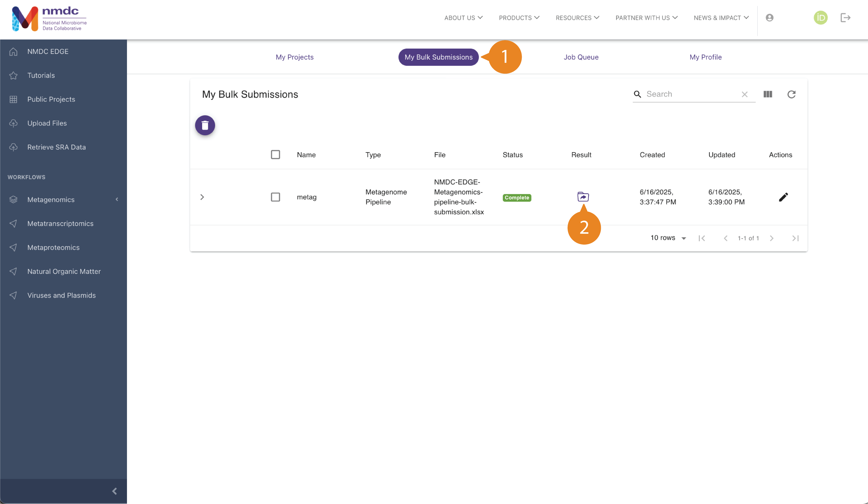Click the Complete status badge
This screenshot has height=504, width=868.
click(517, 198)
